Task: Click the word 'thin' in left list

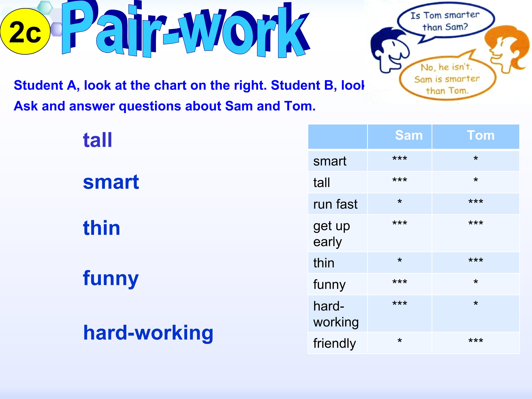Action: [x=101, y=228]
